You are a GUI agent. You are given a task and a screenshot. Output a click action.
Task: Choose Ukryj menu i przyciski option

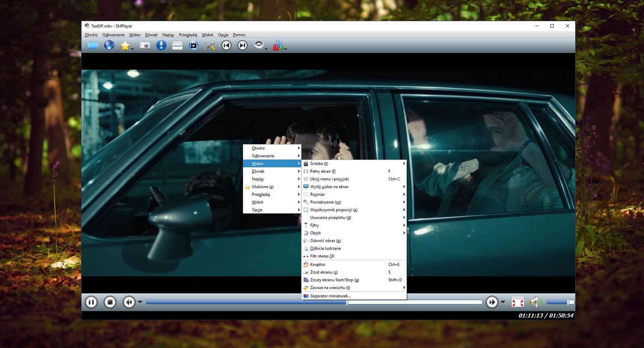354,179
